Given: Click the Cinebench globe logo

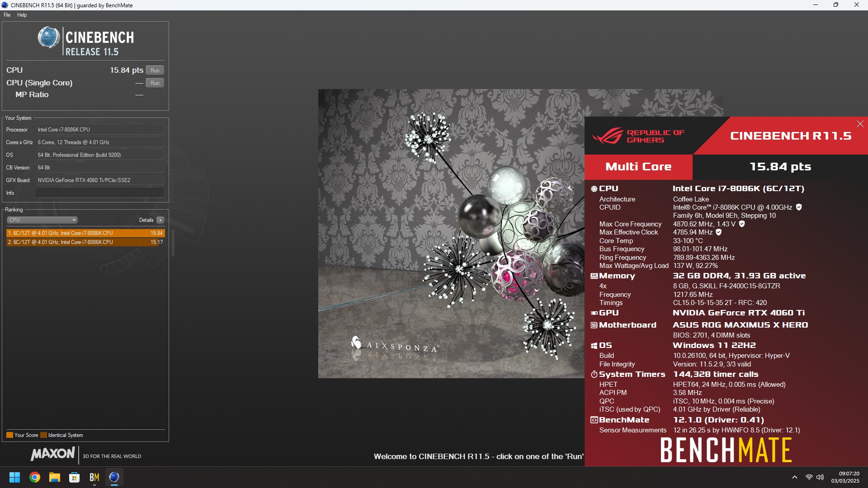Looking at the screenshot, I should pos(48,38).
